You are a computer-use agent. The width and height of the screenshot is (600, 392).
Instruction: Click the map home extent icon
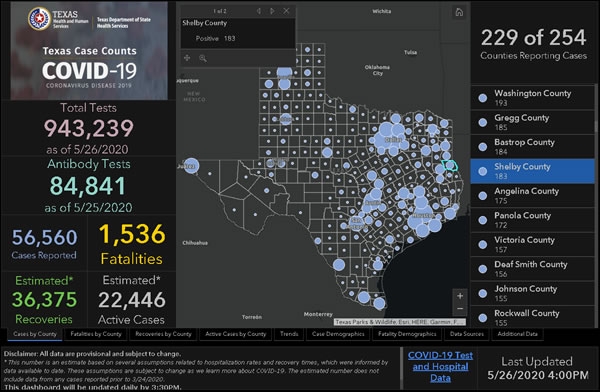pos(459,12)
